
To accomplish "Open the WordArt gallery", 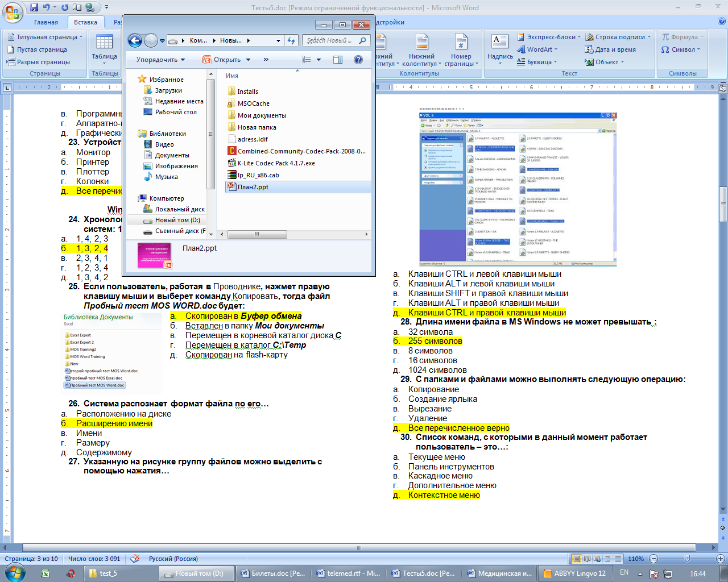I will point(537,49).
